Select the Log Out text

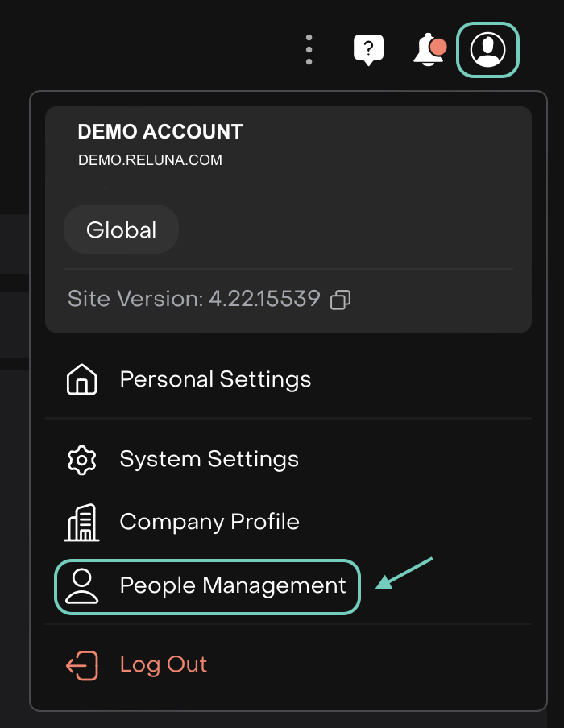tap(164, 664)
